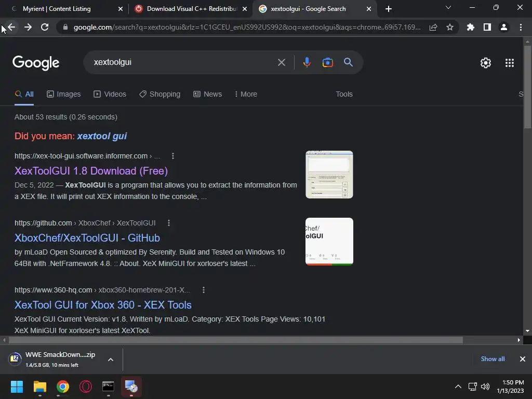532x399 pixels.
Task: Open the Windows Start menu
Action: [17, 387]
